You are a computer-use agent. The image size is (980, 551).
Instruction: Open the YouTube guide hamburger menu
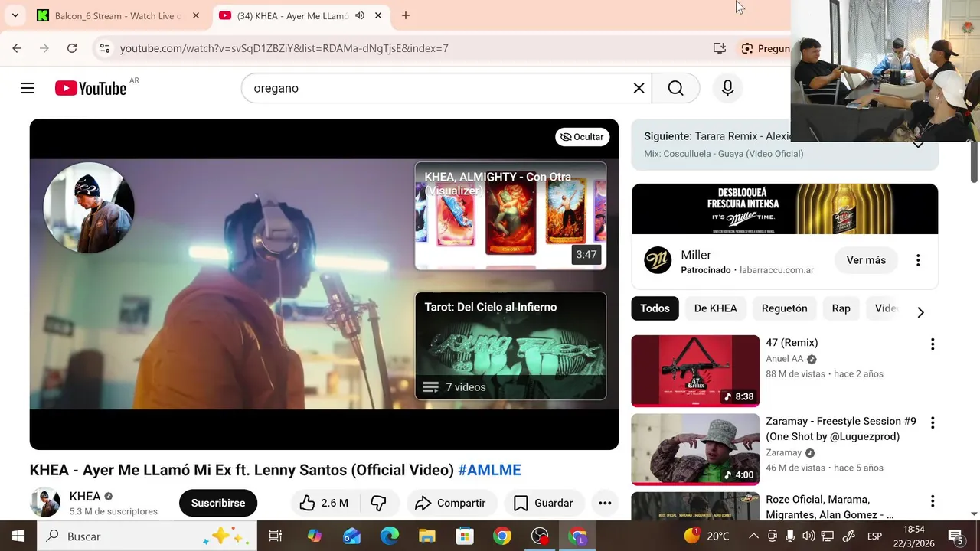28,88
